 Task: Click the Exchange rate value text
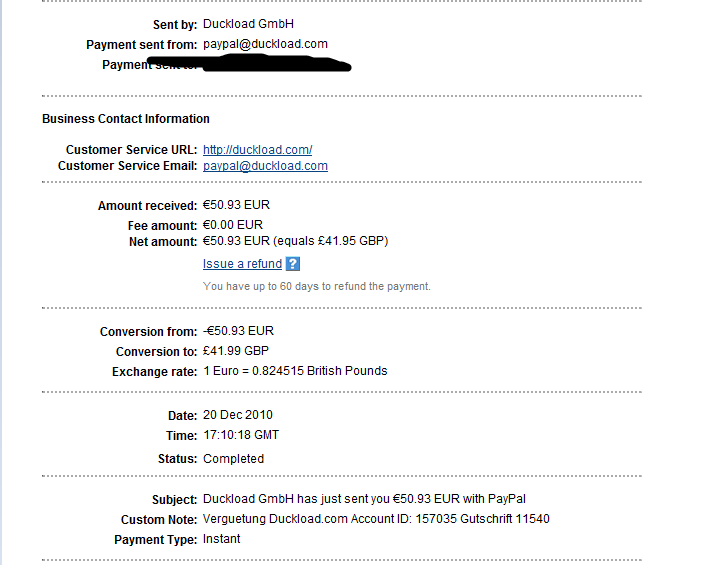(295, 371)
